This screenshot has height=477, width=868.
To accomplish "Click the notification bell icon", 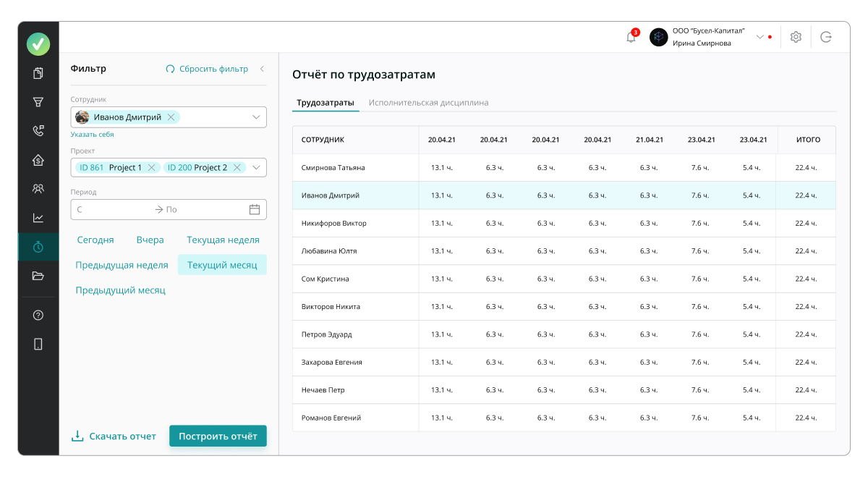I will (x=631, y=37).
